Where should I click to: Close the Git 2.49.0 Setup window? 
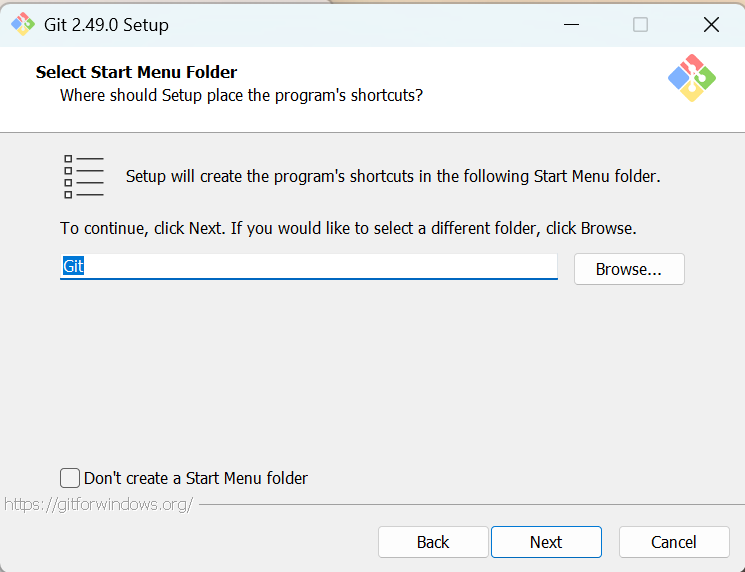click(x=711, y=24)
